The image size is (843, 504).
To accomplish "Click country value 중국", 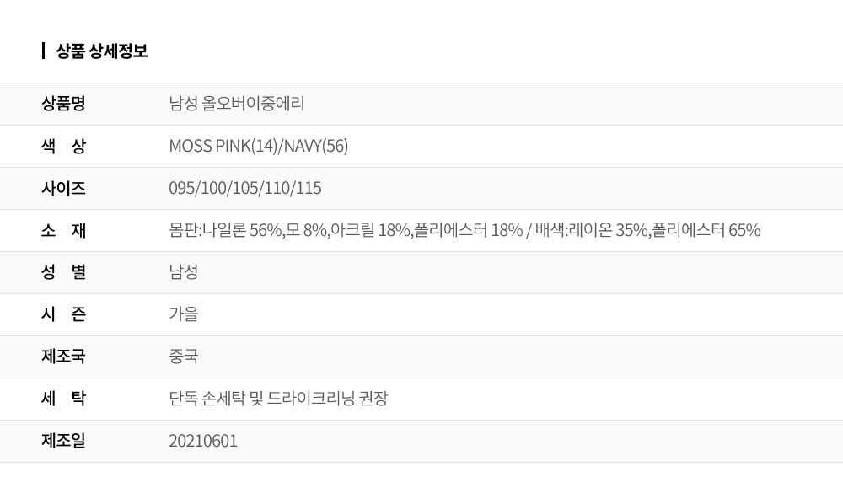I will [x=184, y=357].
